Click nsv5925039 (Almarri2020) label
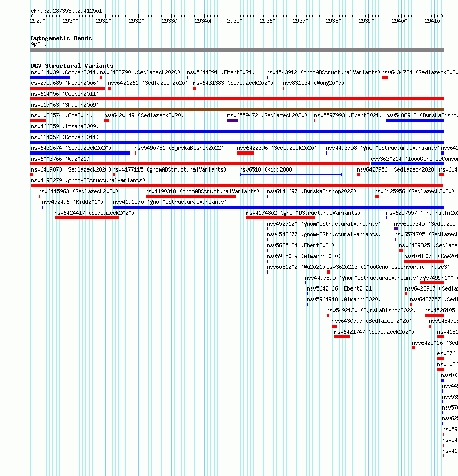Viewport: 458px width, 476px height. coord(304,256)
